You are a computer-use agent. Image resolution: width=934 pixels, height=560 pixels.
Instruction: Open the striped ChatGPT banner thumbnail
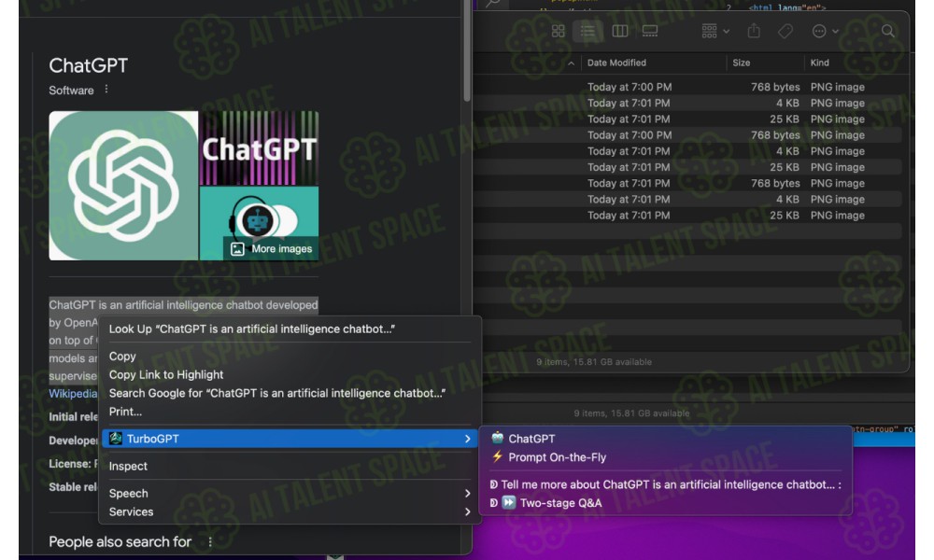coord(259,148)
